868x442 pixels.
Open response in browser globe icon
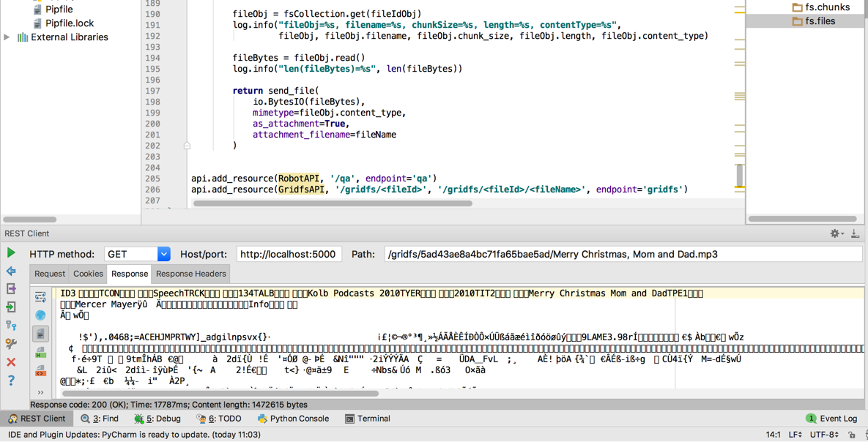coord(40,315)
